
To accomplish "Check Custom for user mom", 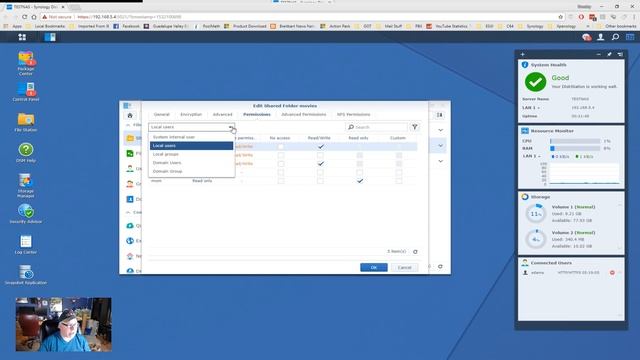I will click(x=399, y=180).
